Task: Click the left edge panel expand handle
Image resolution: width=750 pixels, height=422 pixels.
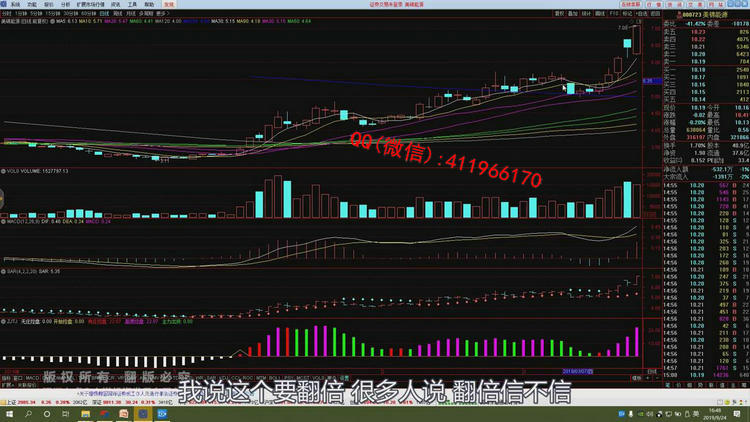Action: coord(1,199)
